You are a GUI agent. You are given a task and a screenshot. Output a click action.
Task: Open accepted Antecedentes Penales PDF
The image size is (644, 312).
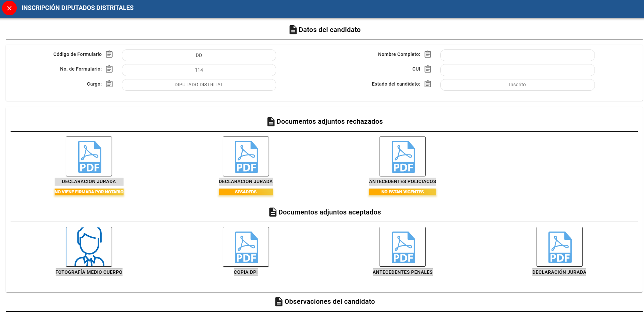[402, 247]
